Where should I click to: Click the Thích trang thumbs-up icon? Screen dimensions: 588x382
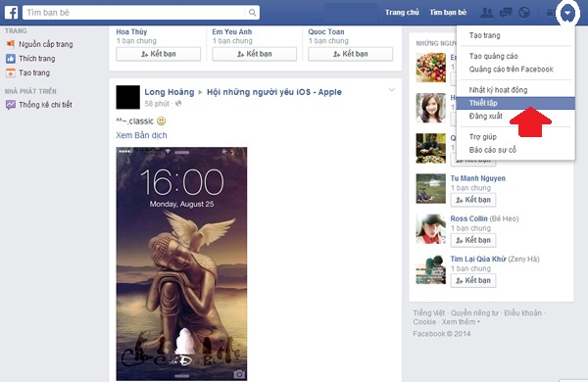tap(10, 59)
